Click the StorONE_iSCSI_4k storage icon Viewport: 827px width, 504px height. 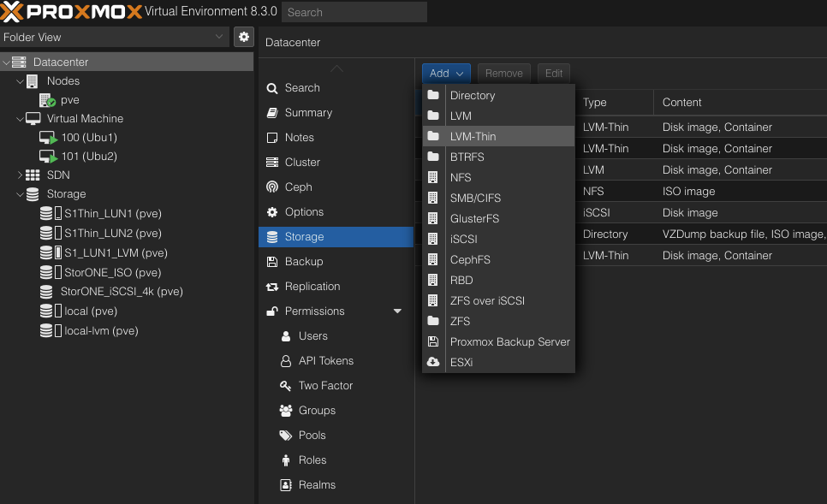pos(46,292)
